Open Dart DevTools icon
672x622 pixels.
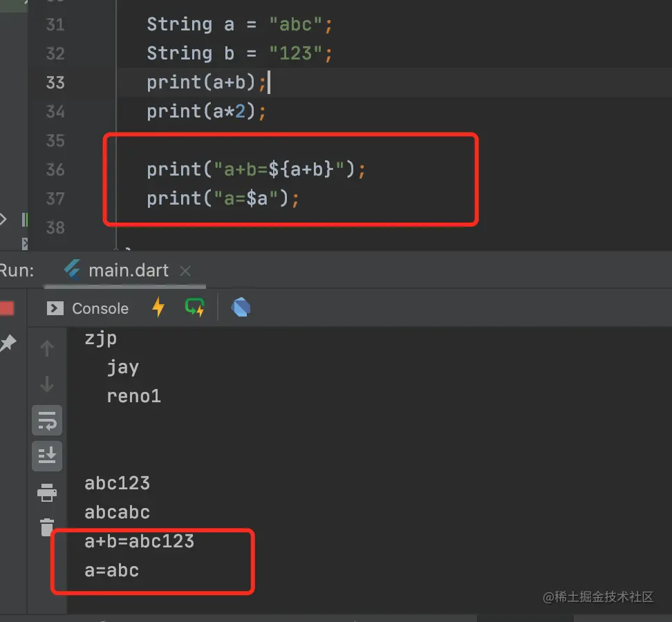point(241,307)
